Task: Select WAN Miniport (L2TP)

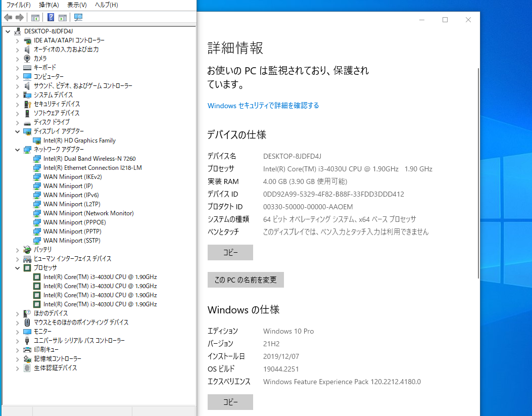Action: pyautogui.click(x=72, y=204)
